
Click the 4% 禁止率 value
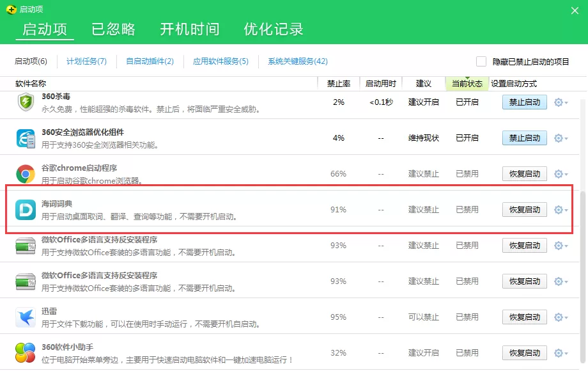pyautogui.click(x=339, y=138)
